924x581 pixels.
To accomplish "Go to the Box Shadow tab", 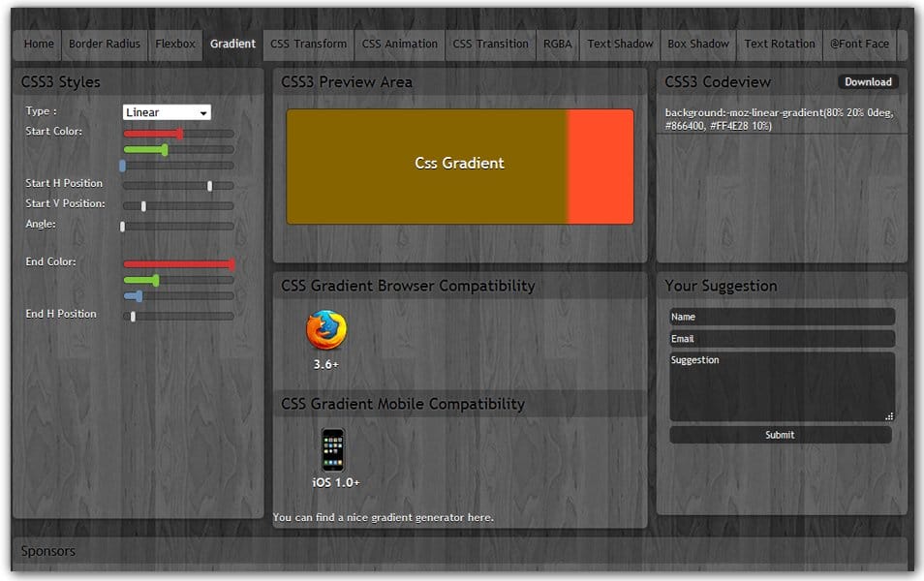I will tap(697, 44).
